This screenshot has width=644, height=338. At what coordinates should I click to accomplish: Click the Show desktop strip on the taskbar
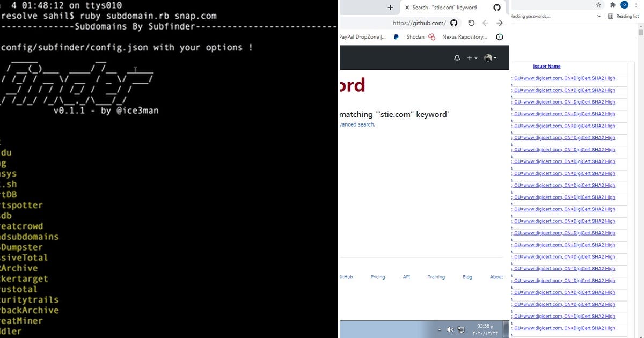click(506, 329)
